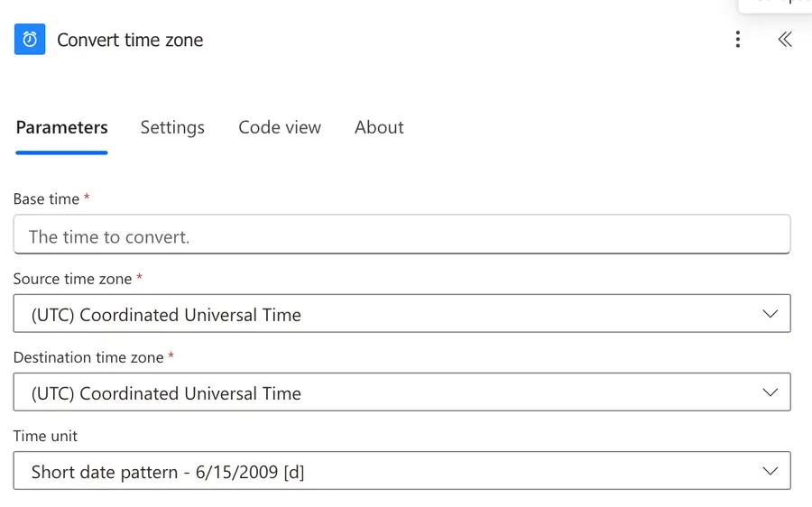Open the three-dot more options menu
812x507 pixels.
pyautogui.click(x=737, y=40)
